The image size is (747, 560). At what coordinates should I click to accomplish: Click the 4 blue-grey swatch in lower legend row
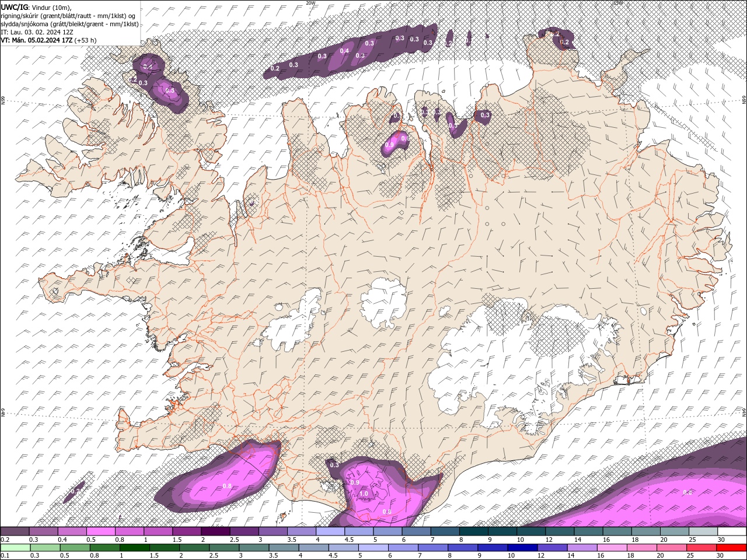pos(313,548)
